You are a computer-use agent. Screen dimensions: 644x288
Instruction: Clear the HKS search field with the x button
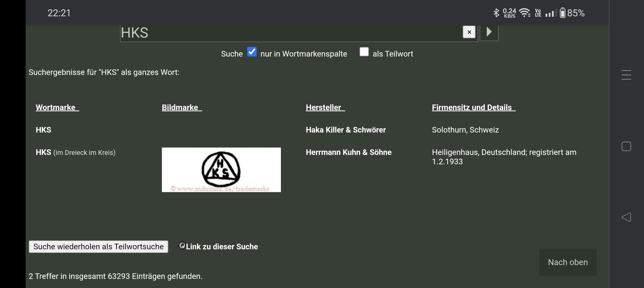point(469,32)
